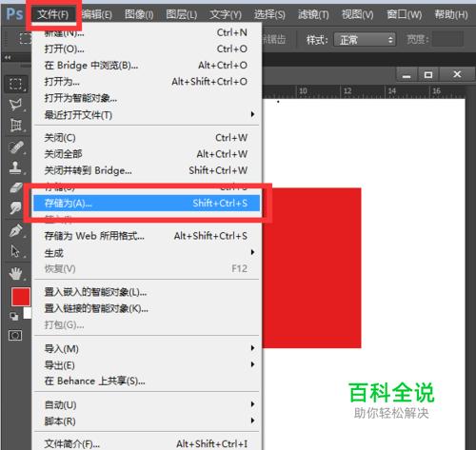Image resolution: width=476 pixels, height=450 pixels.
Task: Open the 编辑(E) menu
Action: click(x=96, y=14)
